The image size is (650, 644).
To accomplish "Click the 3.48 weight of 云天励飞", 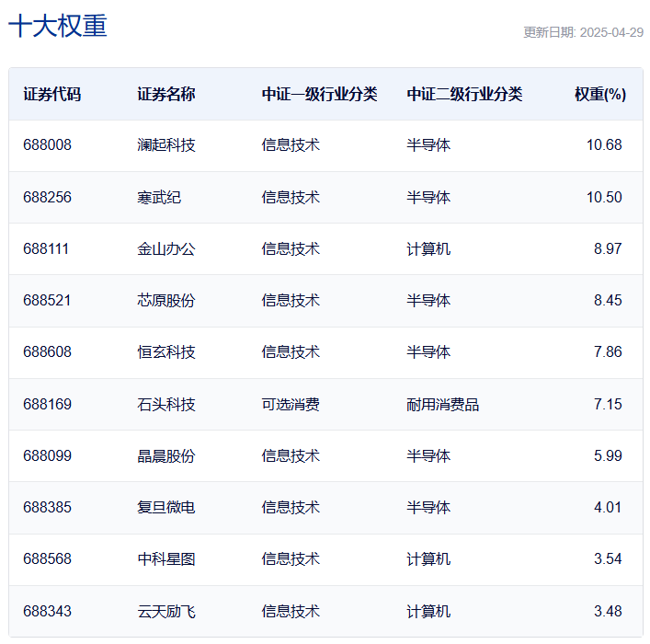I will pyautogui.click(x=608, y=611).
